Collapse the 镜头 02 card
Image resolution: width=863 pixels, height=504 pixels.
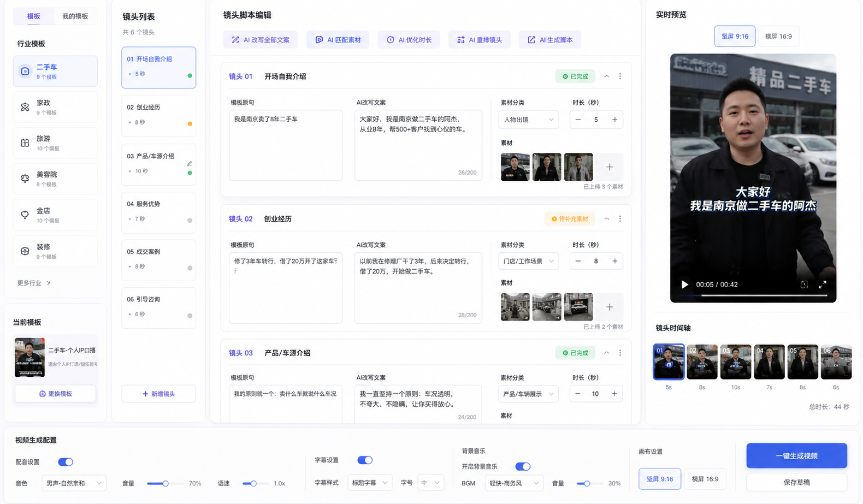click(606, 219)
